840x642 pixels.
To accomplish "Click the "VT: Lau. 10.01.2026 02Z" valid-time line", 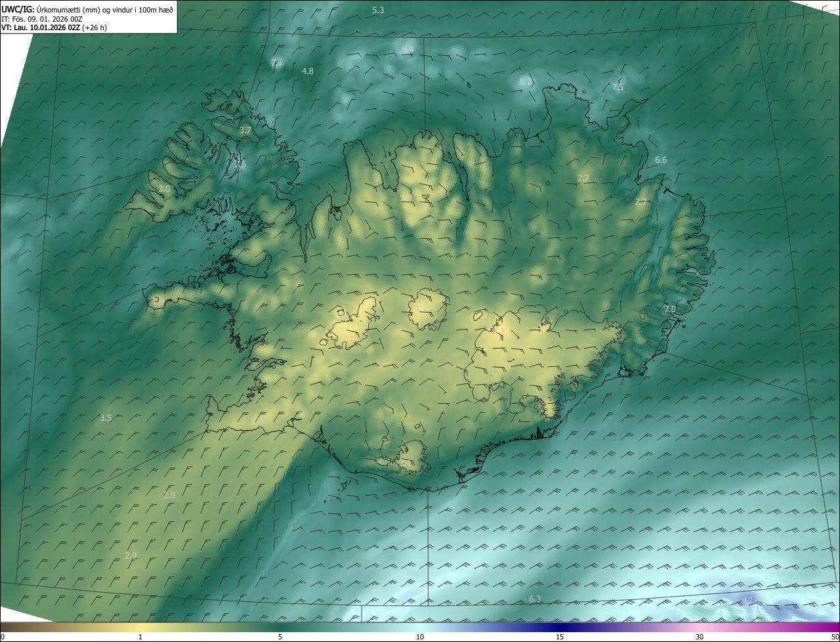I will click(x=54, y=28).
